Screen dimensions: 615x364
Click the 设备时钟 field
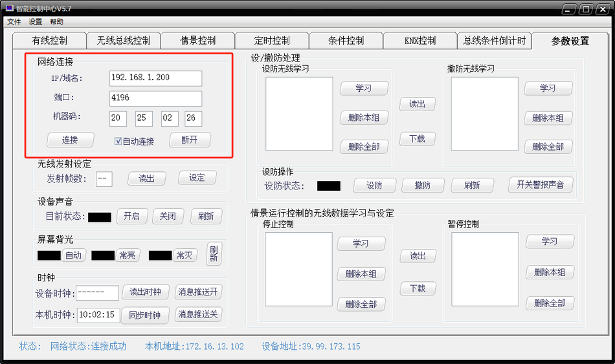(x=97, y=293)
